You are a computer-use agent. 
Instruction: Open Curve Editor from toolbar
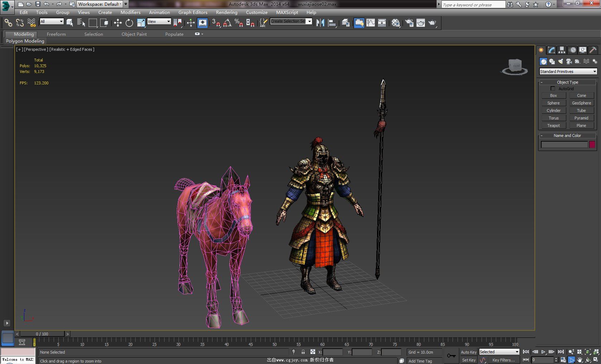pos(371,23)
